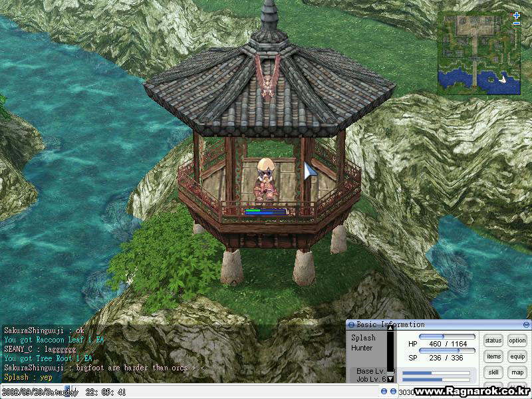Image resolution: width=532 pixels, height=399 pixels.
Task: Click the white player marker on the minimap
Action: click(x=503, y=79)
